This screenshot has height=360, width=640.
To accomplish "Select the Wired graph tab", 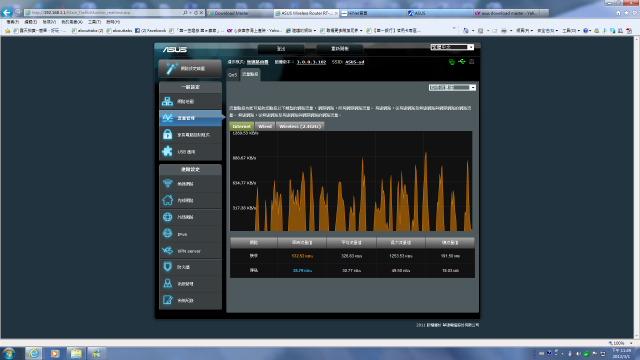I will [x=265, y=126].
